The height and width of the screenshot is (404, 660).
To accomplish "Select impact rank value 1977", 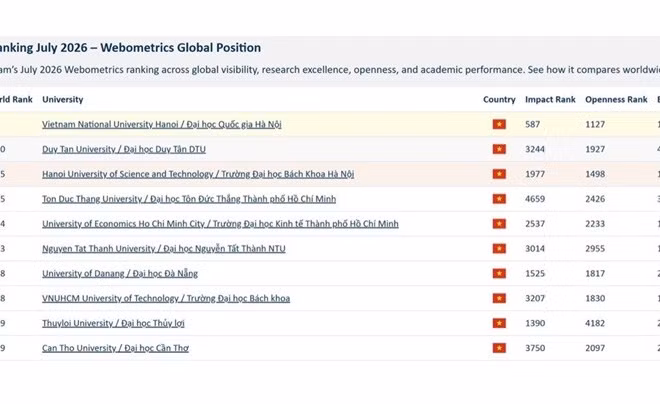I will [x=535, y=174].
